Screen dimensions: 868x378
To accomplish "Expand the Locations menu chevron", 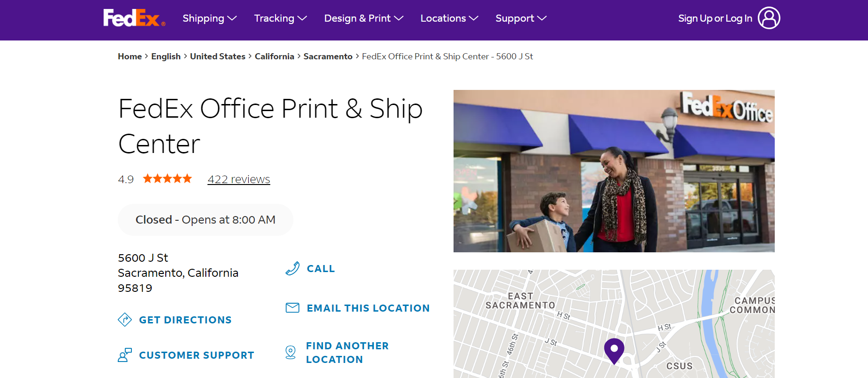I will tap(473, 18).
